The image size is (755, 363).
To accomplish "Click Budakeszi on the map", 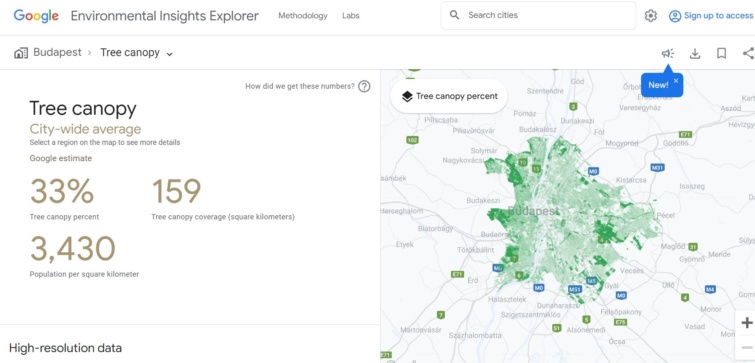I will [483, 200].
